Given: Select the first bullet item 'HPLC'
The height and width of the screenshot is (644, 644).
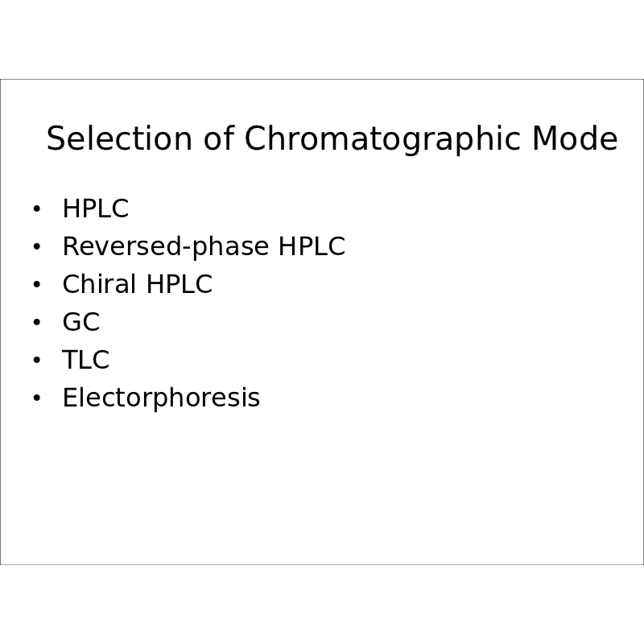Looking at the screenshot, I should pos(95,209).
